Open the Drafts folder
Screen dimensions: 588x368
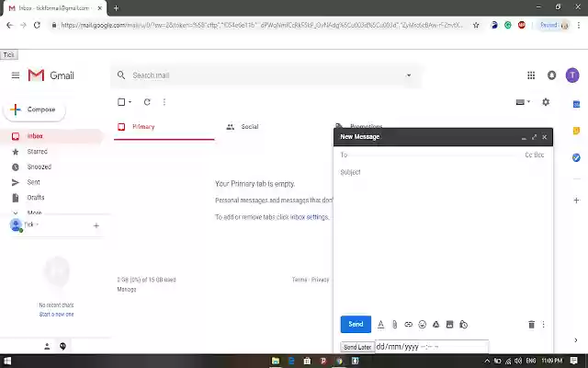click(x=36, y=198)
